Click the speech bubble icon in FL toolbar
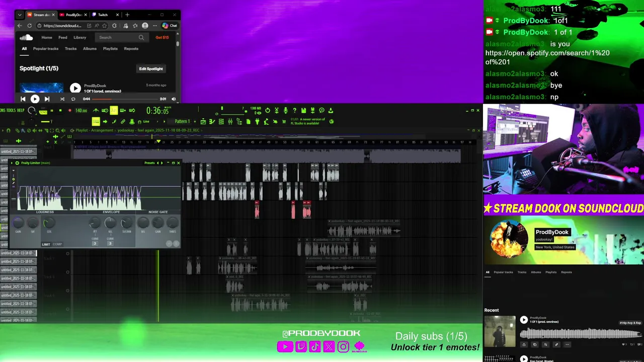The image size is (644, 362). (321, 111)
